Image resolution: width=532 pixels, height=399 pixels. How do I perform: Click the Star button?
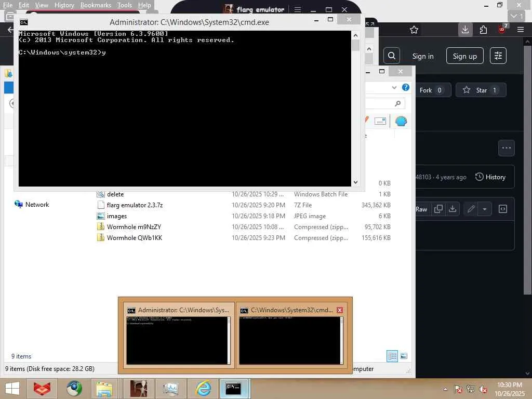tap(481, 90)
